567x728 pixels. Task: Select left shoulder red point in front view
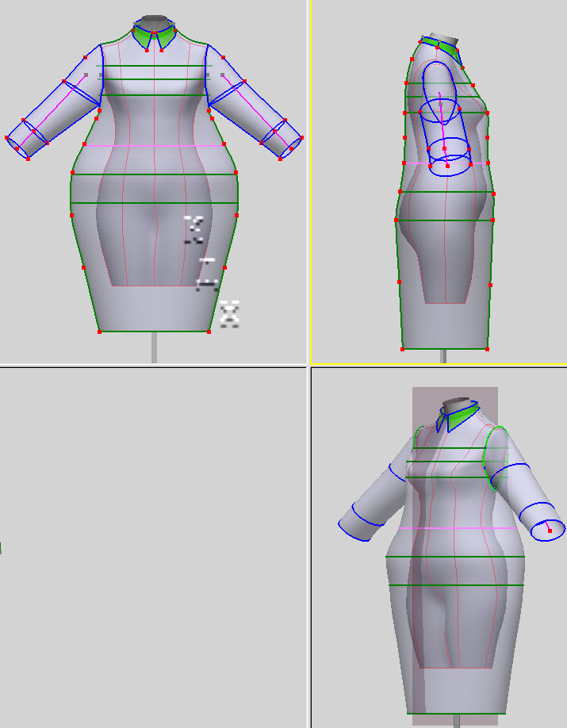(x=86, y=58)
